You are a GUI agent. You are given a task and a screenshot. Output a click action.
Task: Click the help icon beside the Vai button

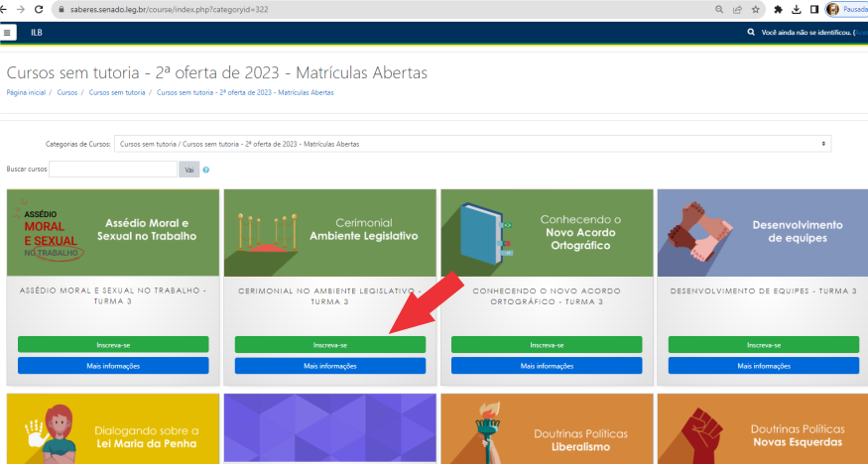point(206,170)
